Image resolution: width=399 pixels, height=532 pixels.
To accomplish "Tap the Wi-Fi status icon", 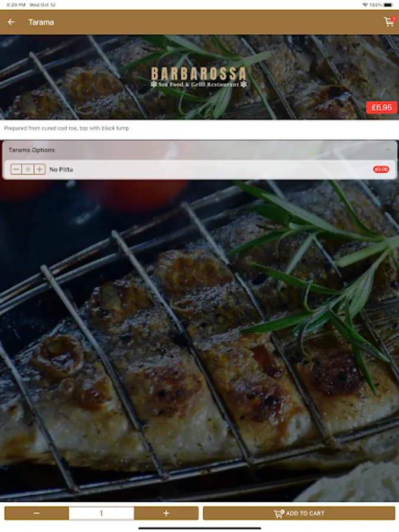I will [365, 5].
